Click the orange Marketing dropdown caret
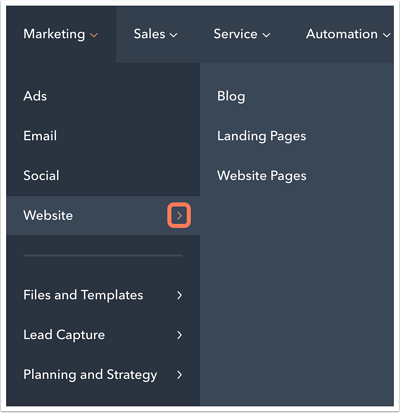This screenshot has width=400, height=413. click(94, 35)
